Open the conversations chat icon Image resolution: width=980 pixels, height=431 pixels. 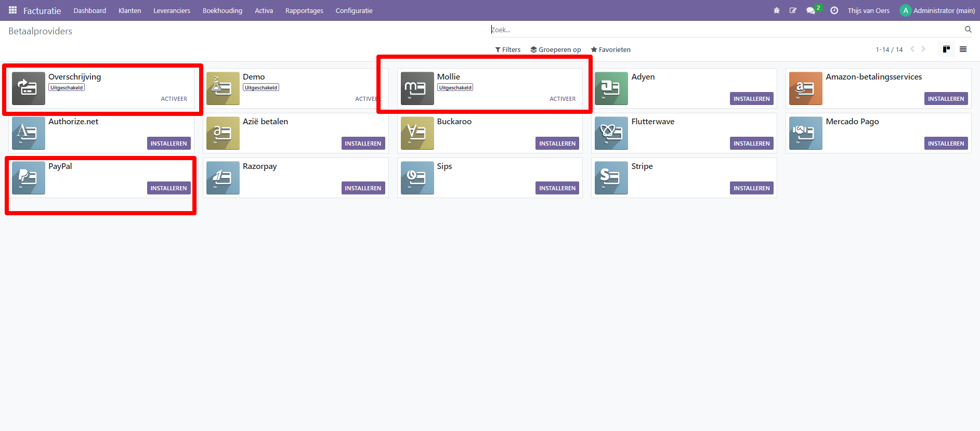pos(811,10)
